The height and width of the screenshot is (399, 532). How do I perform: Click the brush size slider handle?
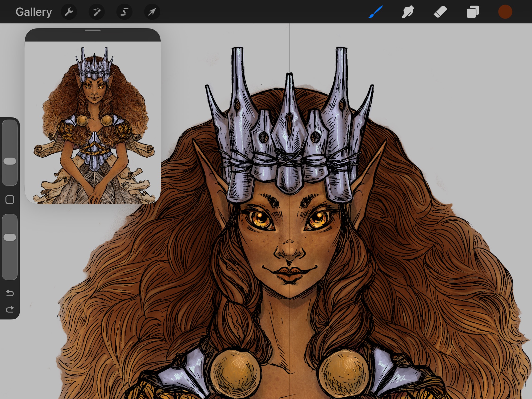coord(10,161)
